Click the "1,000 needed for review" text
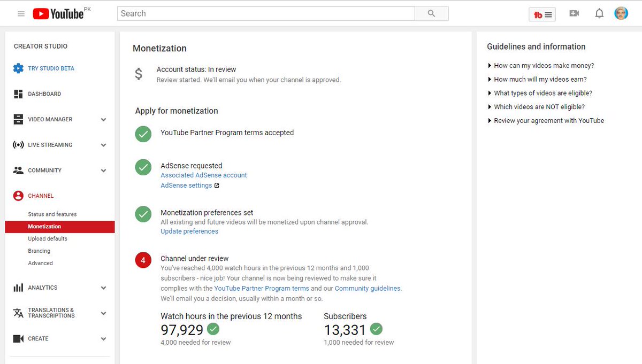Image resolution: width=642 pixels, height=364 pixels. click(359, 343)
